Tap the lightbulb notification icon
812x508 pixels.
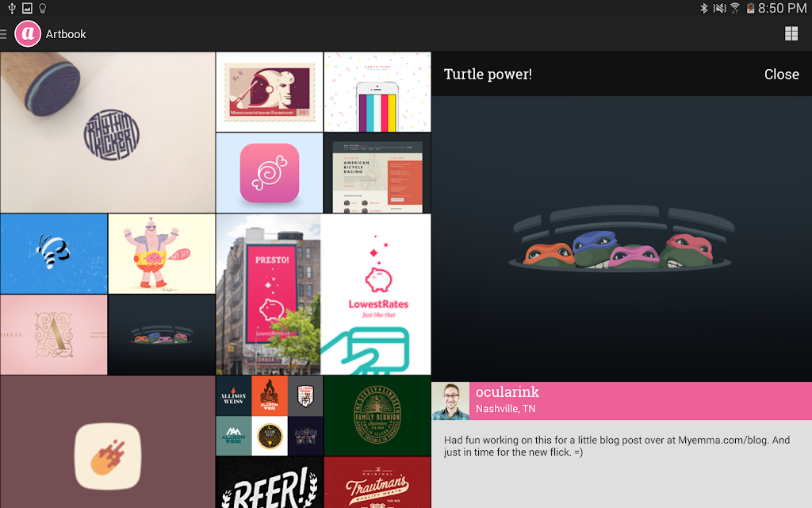click(43, 8)
